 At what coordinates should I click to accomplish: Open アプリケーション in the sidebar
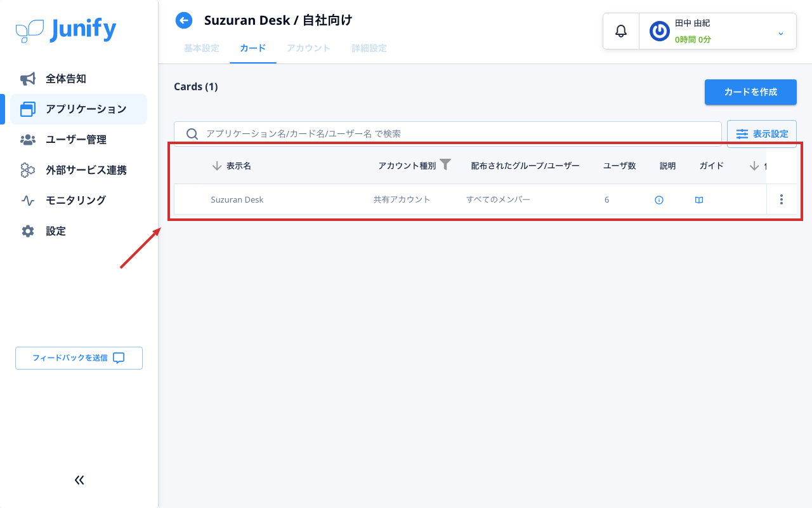pyautogui.click(x=79, y=109)
